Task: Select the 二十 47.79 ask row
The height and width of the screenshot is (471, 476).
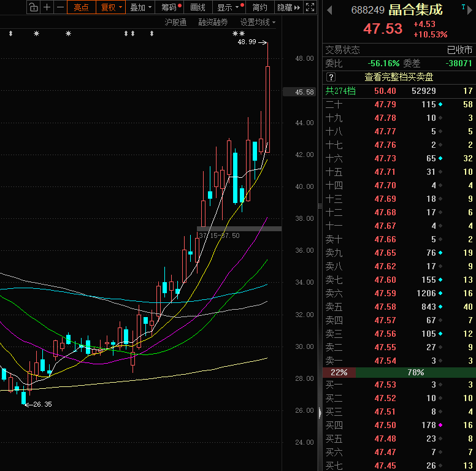Action: point(399,104)
